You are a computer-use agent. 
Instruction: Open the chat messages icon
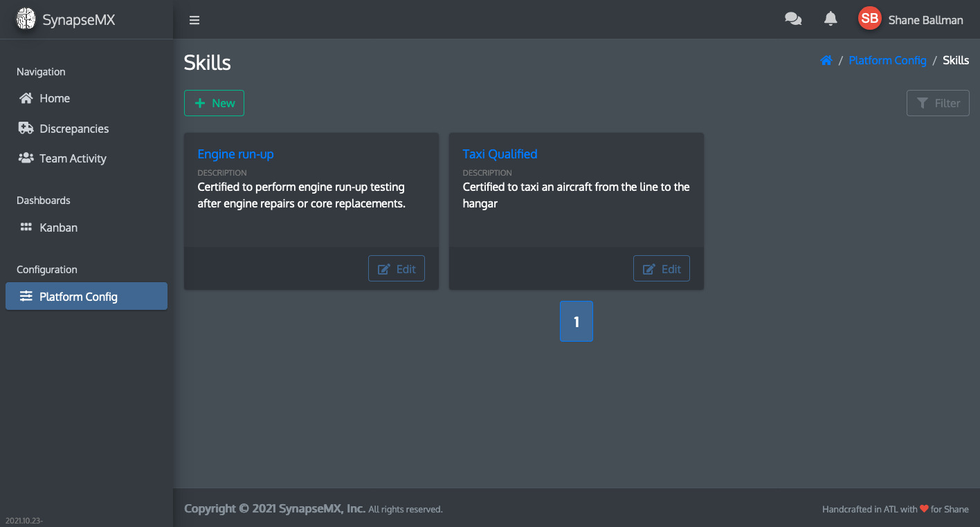(793, 19)
